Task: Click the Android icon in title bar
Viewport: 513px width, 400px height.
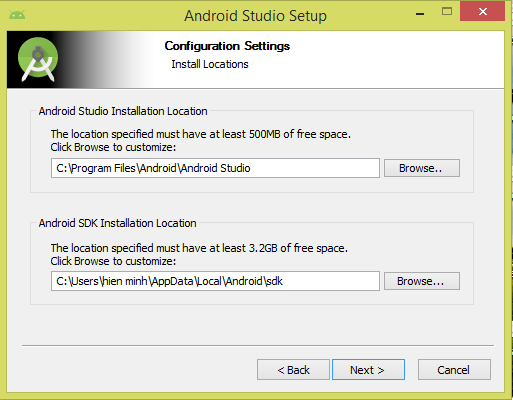Action: coord(17,15)
